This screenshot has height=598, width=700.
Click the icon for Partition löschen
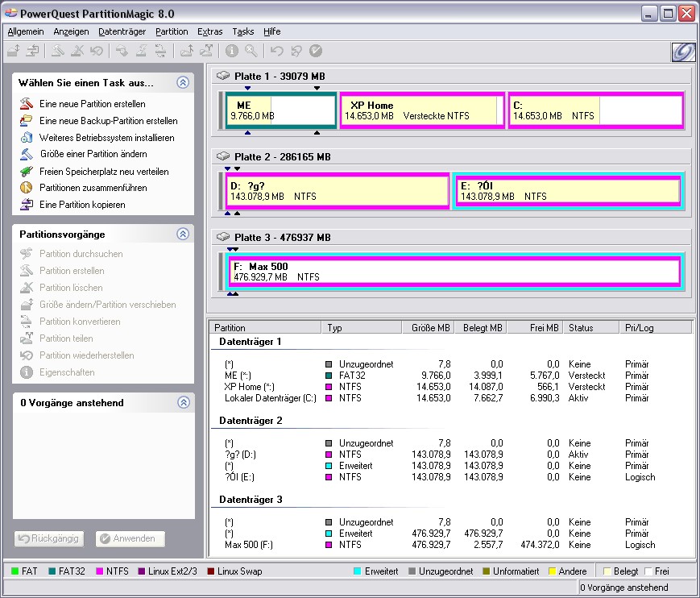click(27, 288)
